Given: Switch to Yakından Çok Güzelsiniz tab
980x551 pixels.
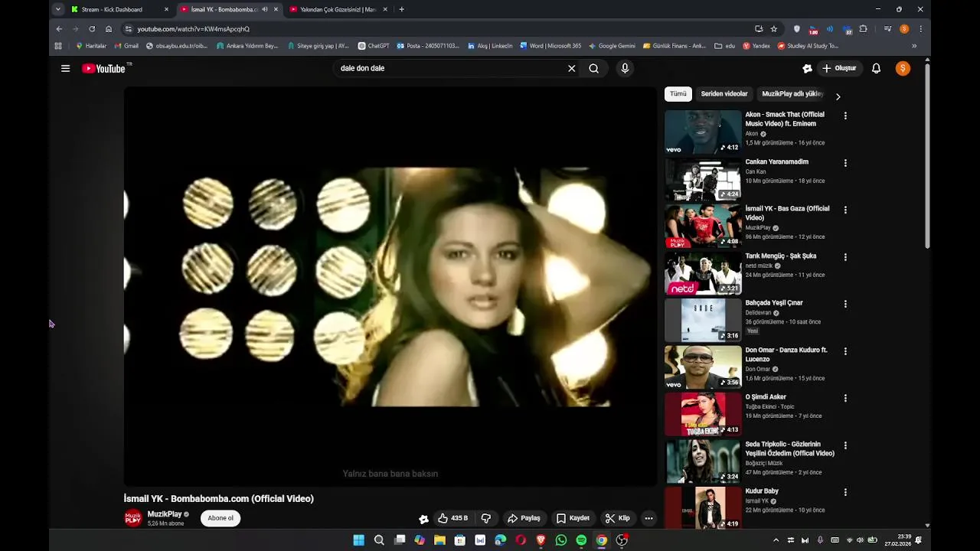Looking at the screenshot, I should (339, 9).
